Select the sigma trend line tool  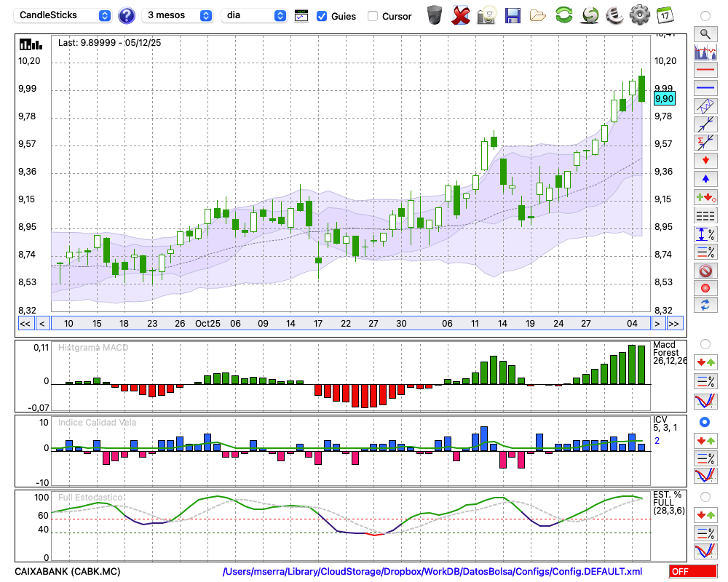click(x=705, y=142)
